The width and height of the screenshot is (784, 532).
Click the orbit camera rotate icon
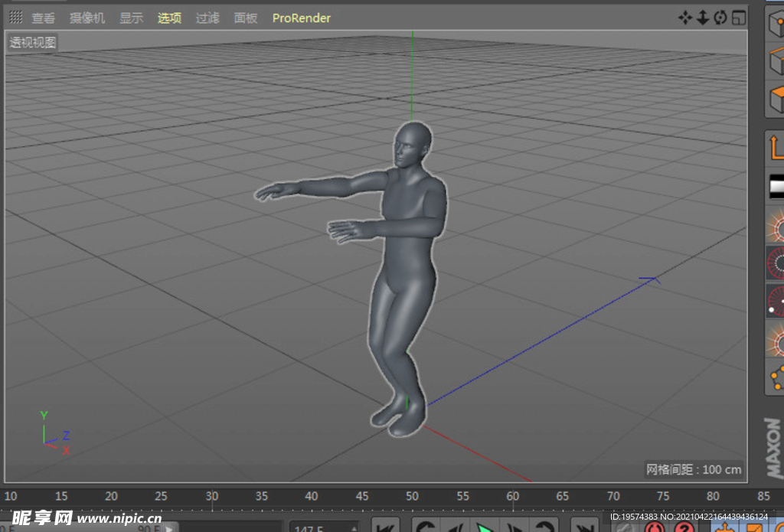click(x=720, y=18)
